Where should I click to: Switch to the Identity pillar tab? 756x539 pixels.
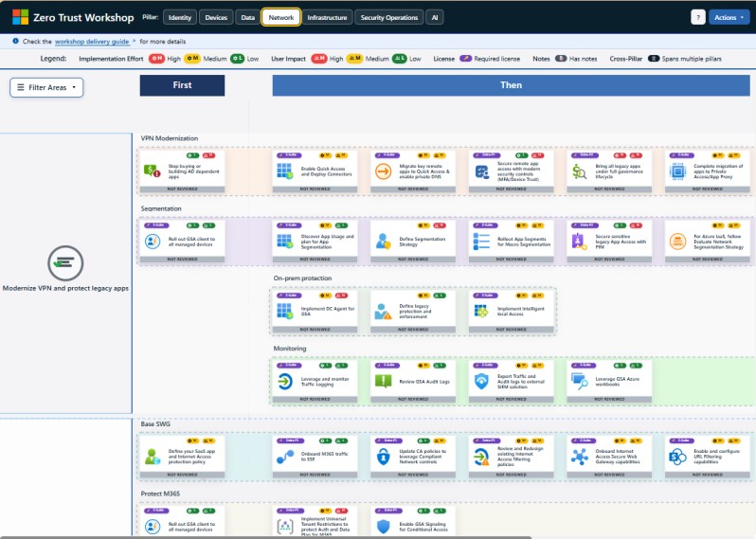point(180,17)
